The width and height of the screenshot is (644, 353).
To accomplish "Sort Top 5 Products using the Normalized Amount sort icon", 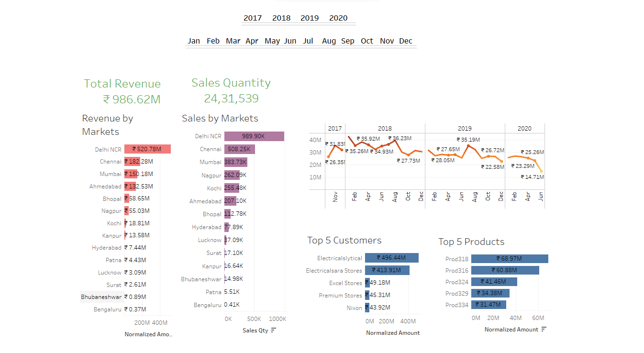I will (543, 329).
